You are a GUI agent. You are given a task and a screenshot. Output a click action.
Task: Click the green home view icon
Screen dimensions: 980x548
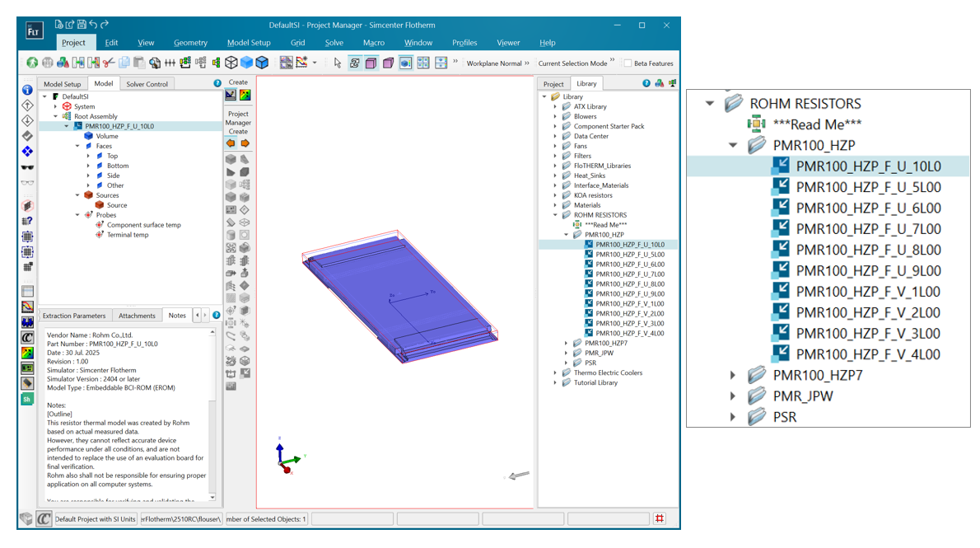[x=34, y=62]
